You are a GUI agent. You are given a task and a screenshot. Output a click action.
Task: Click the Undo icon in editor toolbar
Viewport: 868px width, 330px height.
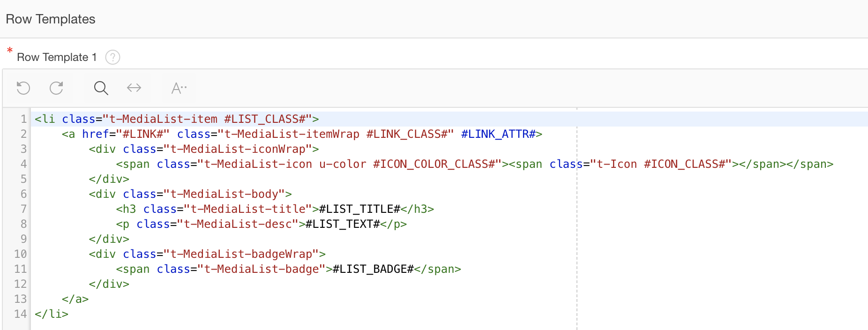[x=23, y=88]
